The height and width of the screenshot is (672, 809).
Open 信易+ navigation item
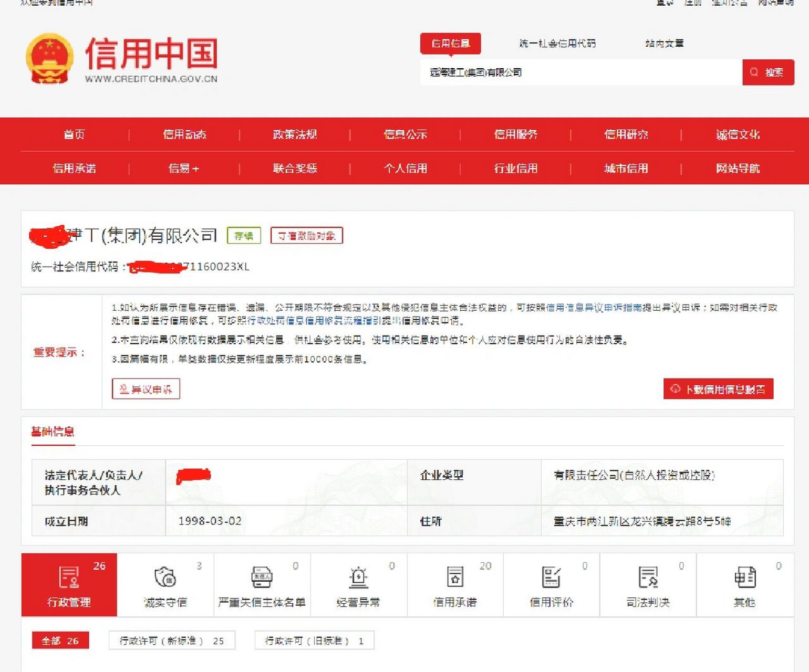(x=183, y=169)
